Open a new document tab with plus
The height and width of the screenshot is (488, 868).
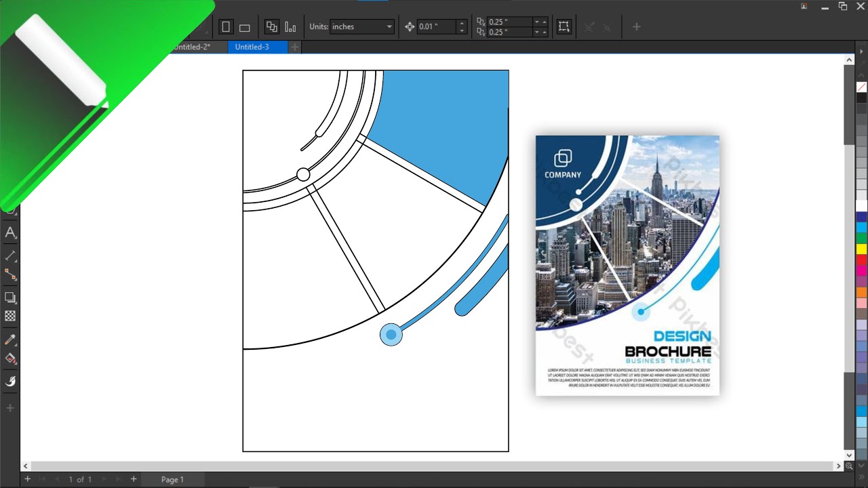pyautogui.click(x=295, y=47)
